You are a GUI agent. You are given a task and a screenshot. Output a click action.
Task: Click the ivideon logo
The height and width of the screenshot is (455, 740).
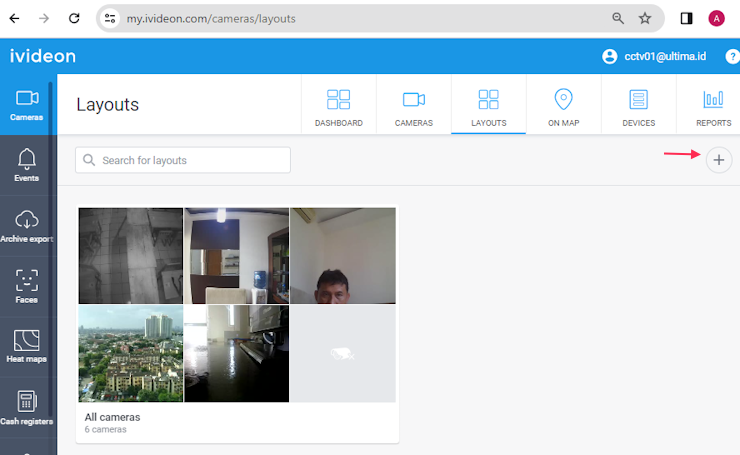[x=42, y=56]
